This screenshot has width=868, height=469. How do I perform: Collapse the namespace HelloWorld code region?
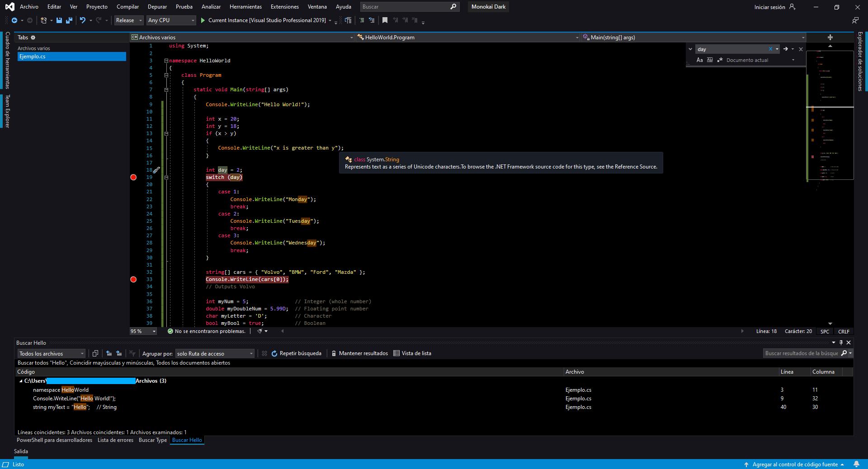(x=166, y=61)
